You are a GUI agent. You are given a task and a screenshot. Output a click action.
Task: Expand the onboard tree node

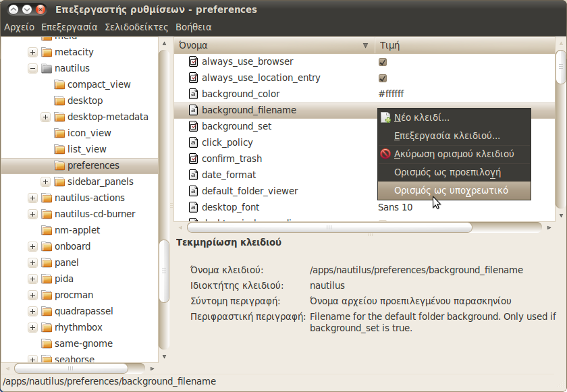tap(32, 246)
